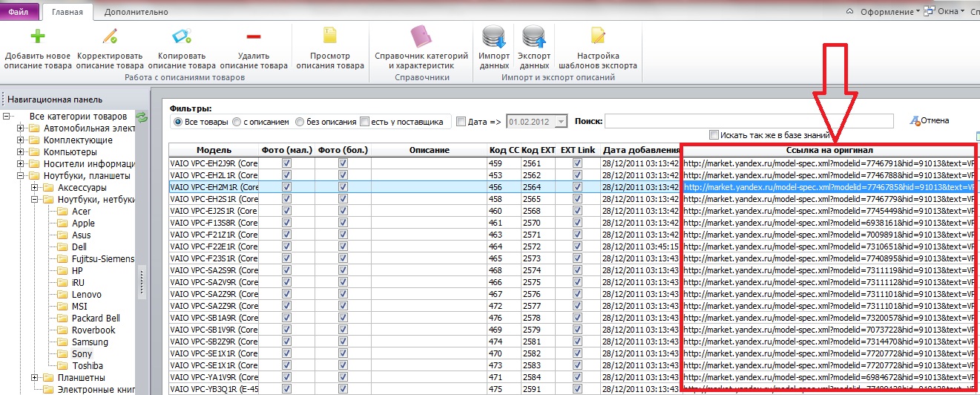This screenshot has width=980, height=395.
Task: Sort by the Модель column header
Action: (x=214, y=150)
